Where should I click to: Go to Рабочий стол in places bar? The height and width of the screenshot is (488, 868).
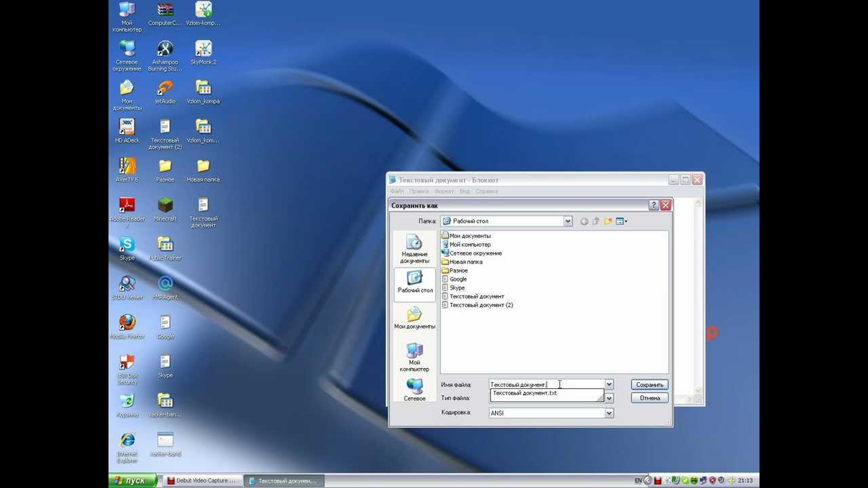click(414, 283)
